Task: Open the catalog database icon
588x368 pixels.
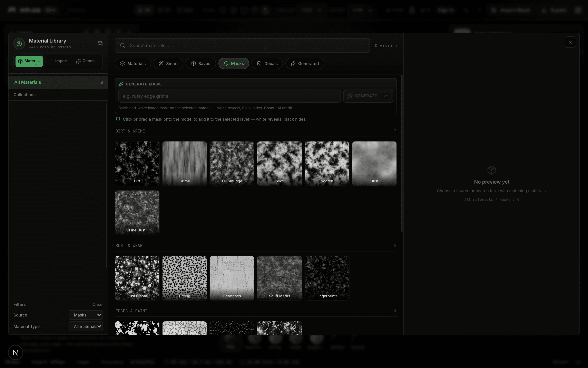Action: pyautogui.click(x=100, y=44)
